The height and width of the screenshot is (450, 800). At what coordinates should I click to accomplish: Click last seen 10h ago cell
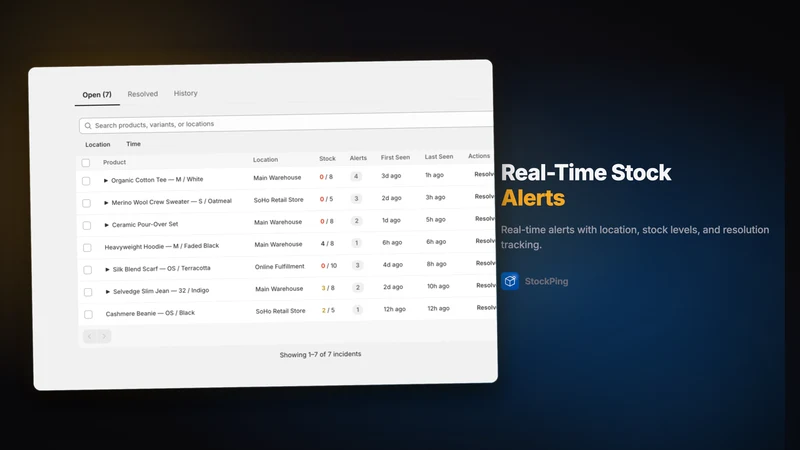(438, 286)
